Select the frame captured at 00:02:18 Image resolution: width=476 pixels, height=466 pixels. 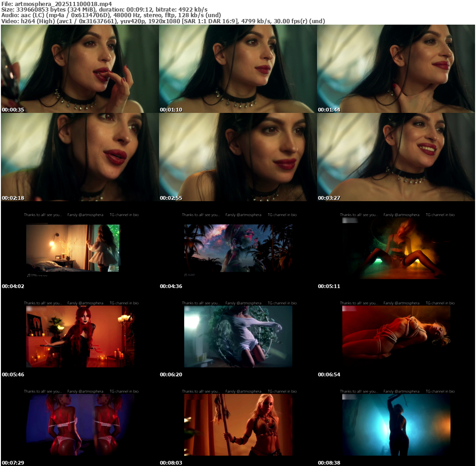point(80,157)
